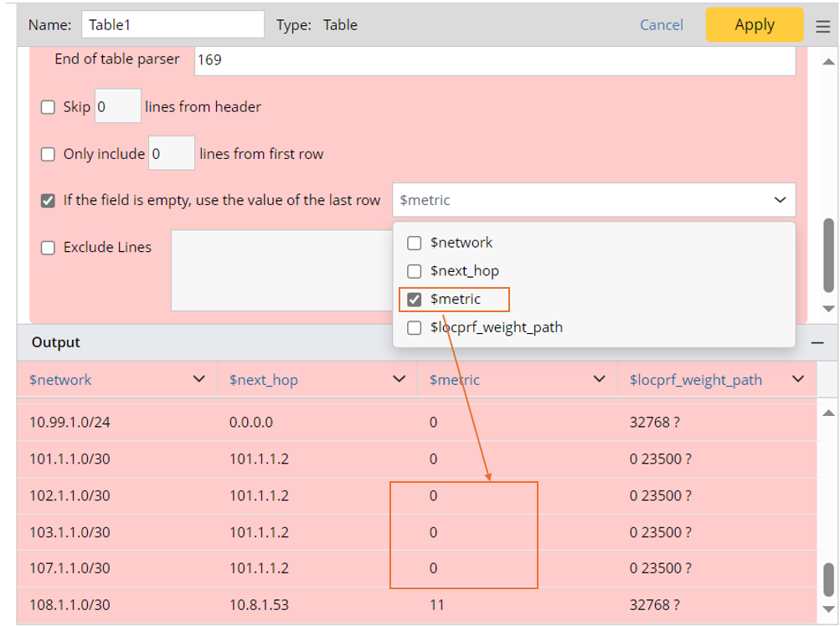The height and width of the screenshot is (626, 840).
Task: Open the $network column header dropdown
Action: coord(199,380)
